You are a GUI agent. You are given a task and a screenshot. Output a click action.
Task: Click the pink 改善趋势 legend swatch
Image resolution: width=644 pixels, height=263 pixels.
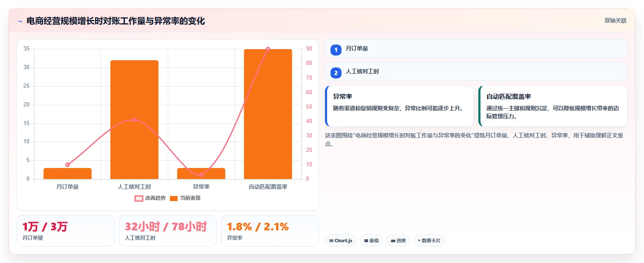[x=139, y=199]
